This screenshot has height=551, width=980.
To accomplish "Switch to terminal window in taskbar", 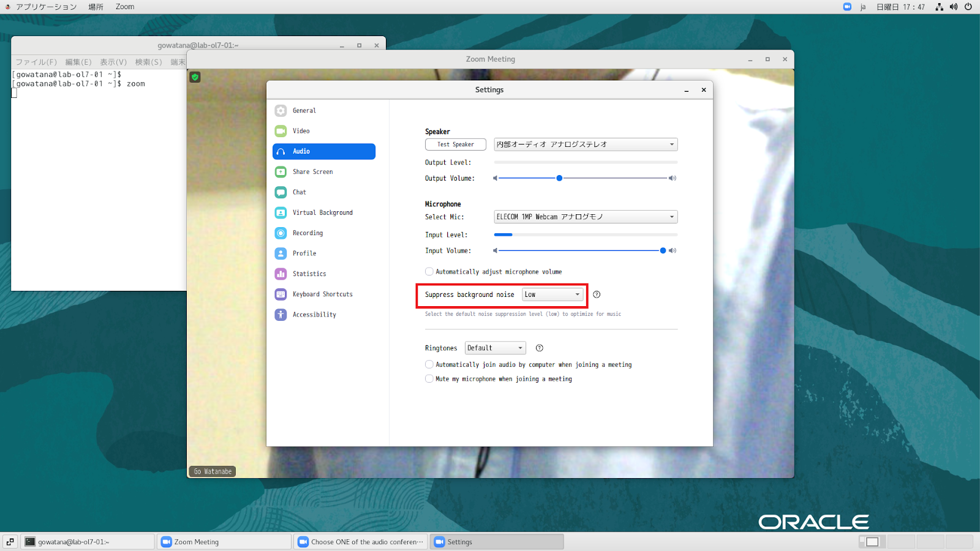I will [88, 542].
